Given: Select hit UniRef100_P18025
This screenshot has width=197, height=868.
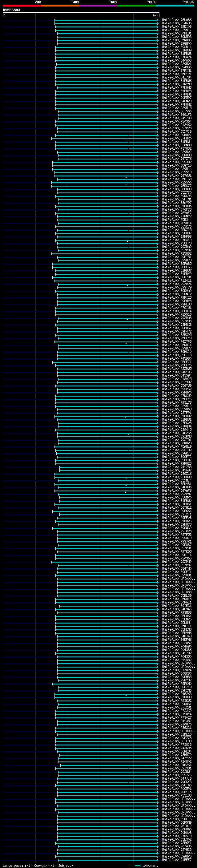Looking at the screenshot, I should tap(177, 379).
